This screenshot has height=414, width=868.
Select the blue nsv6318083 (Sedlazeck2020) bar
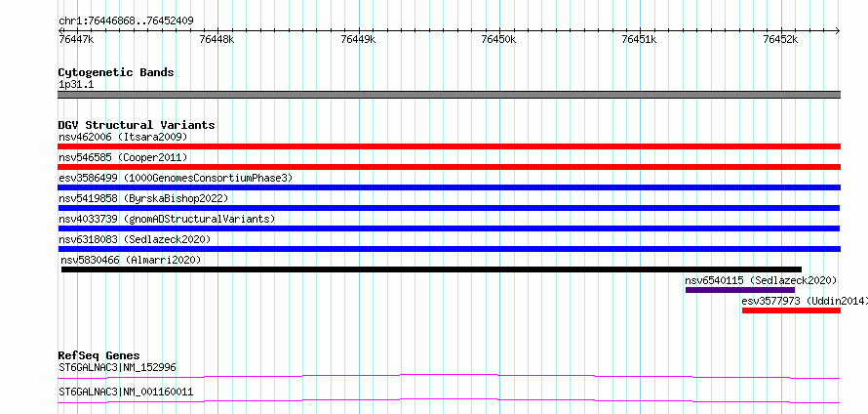coord(449,249)
